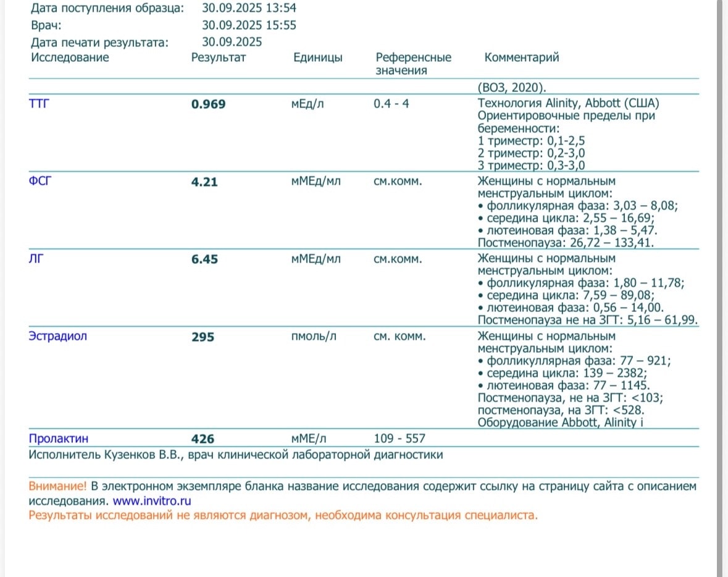
Task: Click the 'Дата печати результата:' label
Action: 100,42
